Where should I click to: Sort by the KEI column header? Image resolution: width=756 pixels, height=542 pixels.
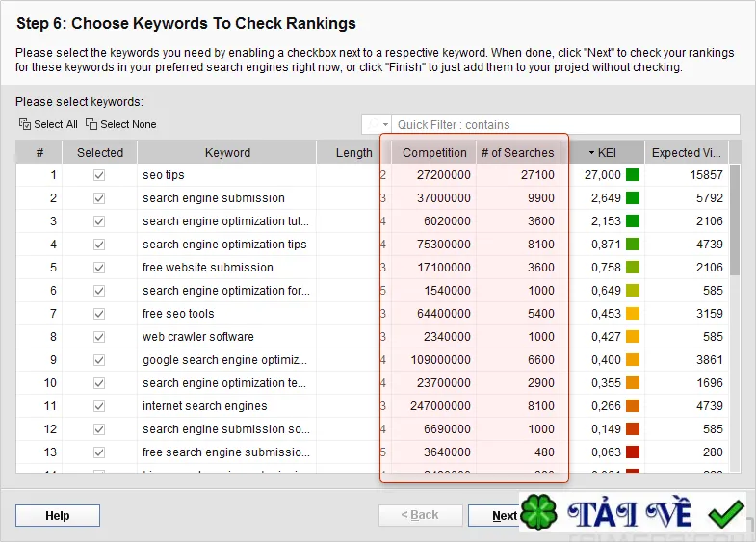tap(607, 153)
